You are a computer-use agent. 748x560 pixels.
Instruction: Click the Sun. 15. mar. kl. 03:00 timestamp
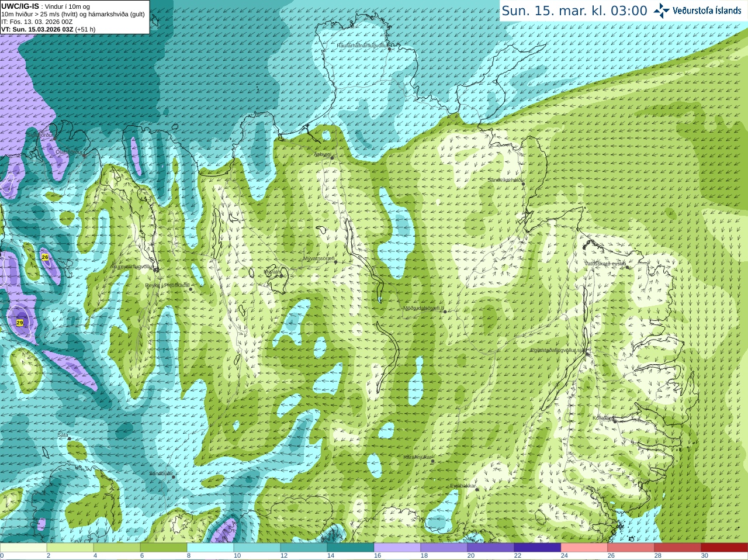click(574, 11)
